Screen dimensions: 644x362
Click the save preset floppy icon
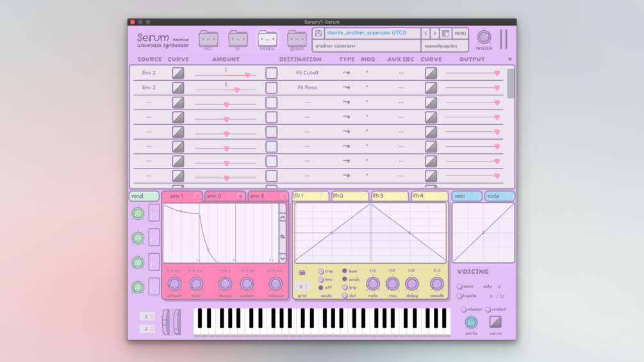[x=318, y=33]
